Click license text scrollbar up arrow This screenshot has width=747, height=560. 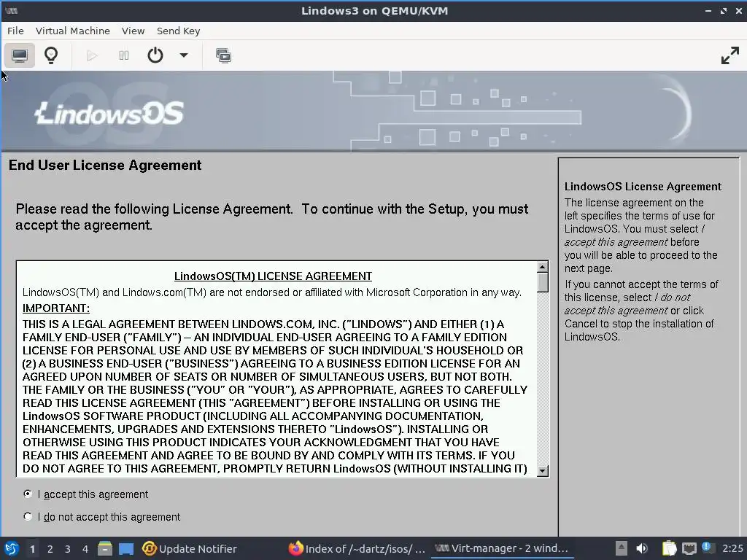tap(542, 267)
